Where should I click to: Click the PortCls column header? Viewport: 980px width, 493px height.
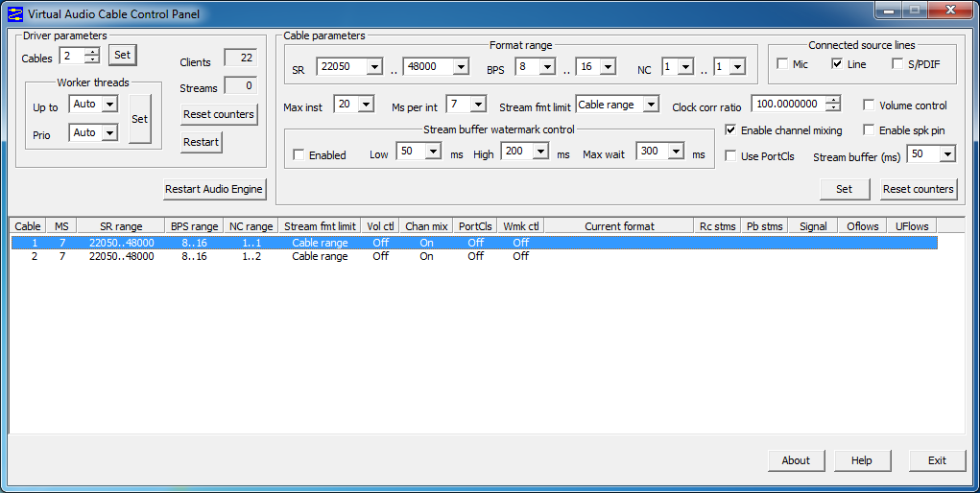pyautogui.click(x=476, y=226)
